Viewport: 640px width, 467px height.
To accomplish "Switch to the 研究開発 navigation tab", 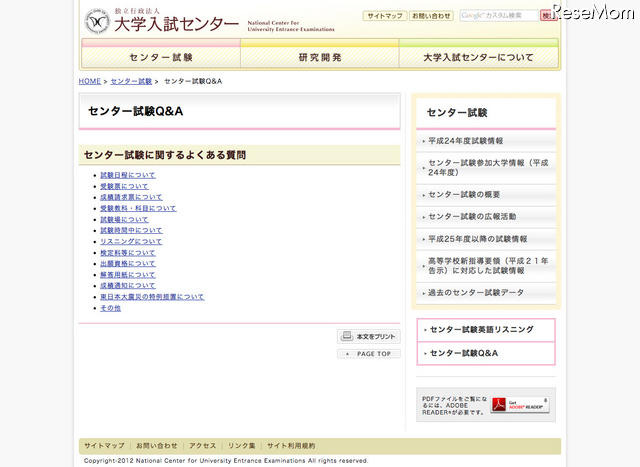I will (x=319, y=58).
